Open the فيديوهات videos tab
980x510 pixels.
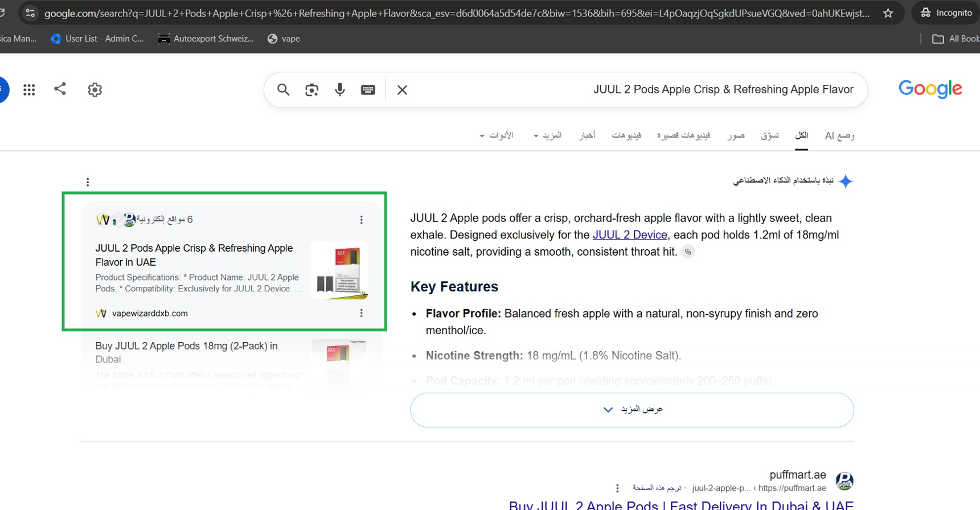click(626, 135)
